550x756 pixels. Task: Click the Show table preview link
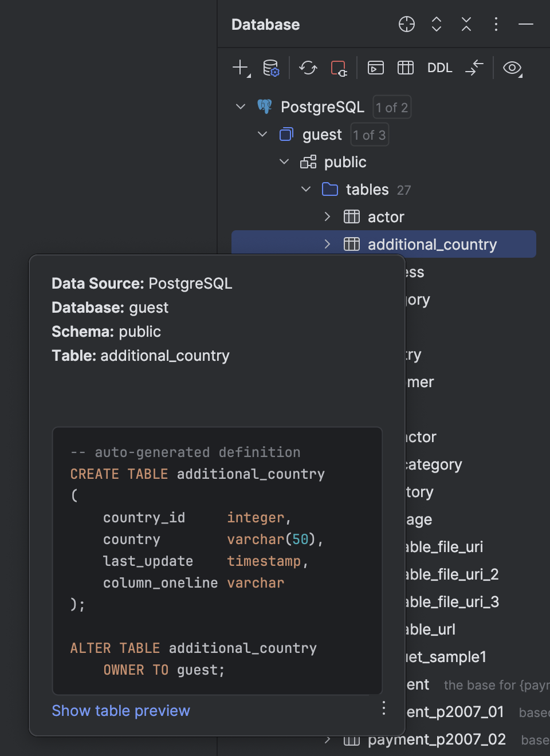coord(121,710)
